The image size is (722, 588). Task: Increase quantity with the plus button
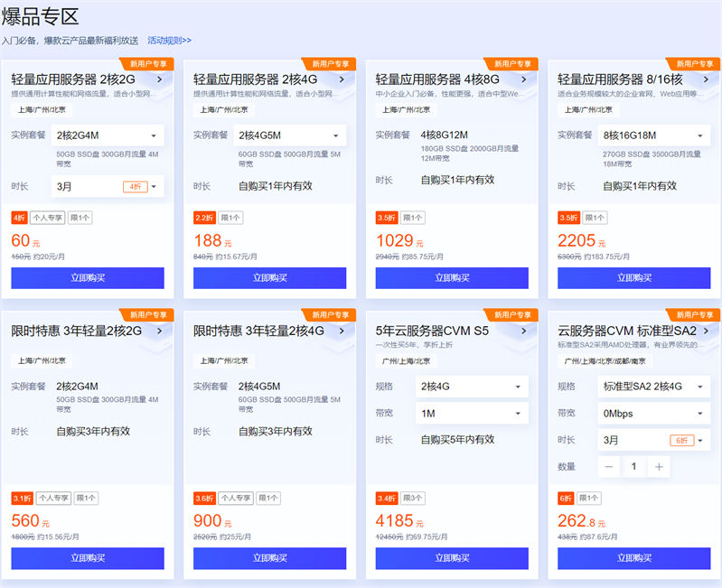pyautogui.click(x=659, y=466)
